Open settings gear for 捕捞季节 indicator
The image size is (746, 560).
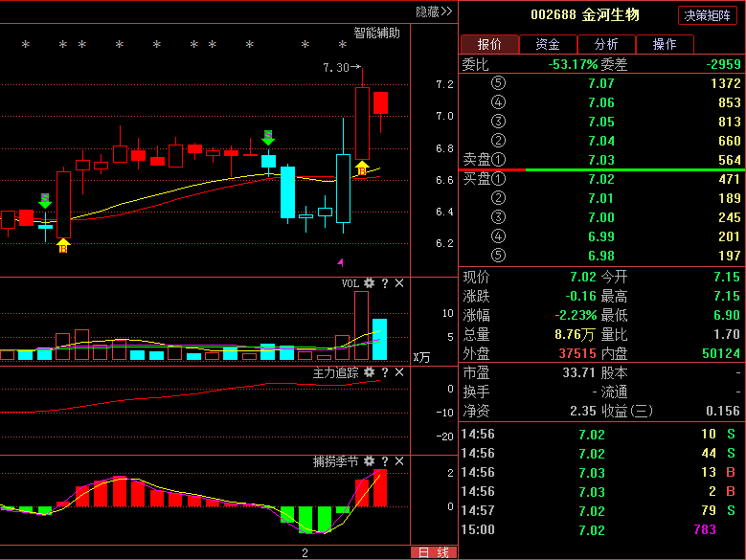(370, 460)
